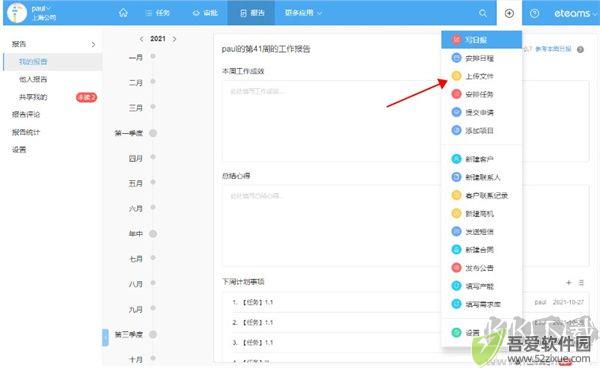Choose 安排日程 in the quick-create menu

(481, 58)
